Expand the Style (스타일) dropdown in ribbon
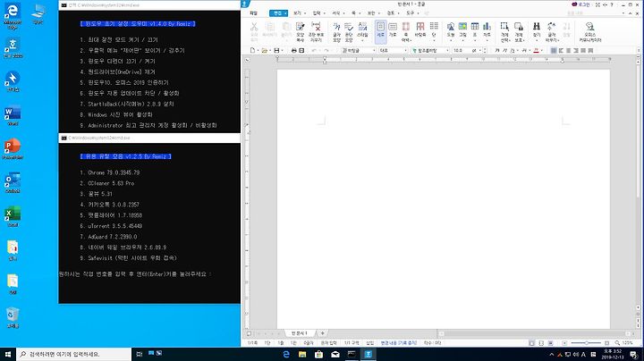The image size is (644, 361). pos(362,40)
